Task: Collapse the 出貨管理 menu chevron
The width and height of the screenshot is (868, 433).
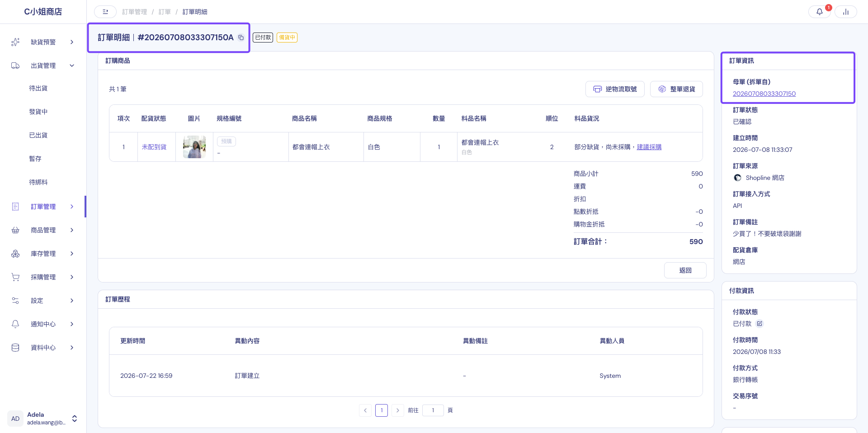Action: click(x=72, y=66)
